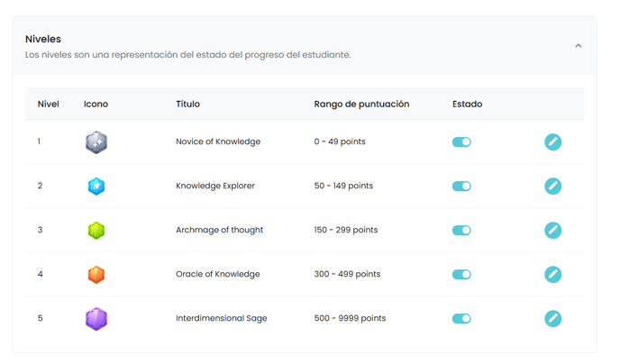Edit the Knowledge Explorer level
The image size is (620, 364).
pyautogui.click(x=552, y=187)
